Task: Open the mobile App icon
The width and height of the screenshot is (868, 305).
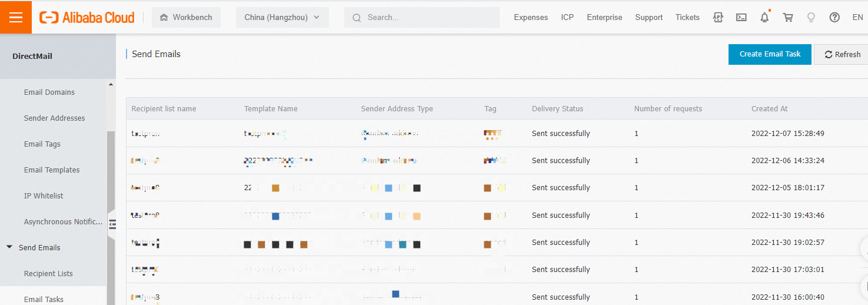Action: pos(718,18)
